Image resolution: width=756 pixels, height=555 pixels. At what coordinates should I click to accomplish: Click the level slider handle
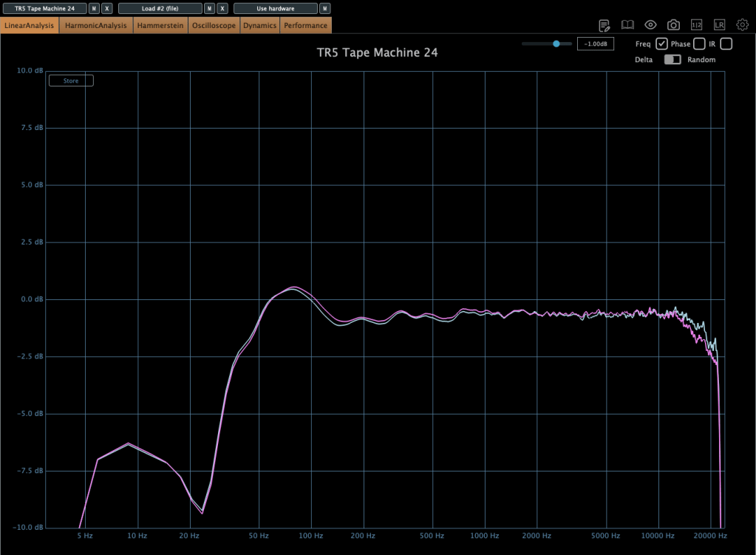(556, 44)
